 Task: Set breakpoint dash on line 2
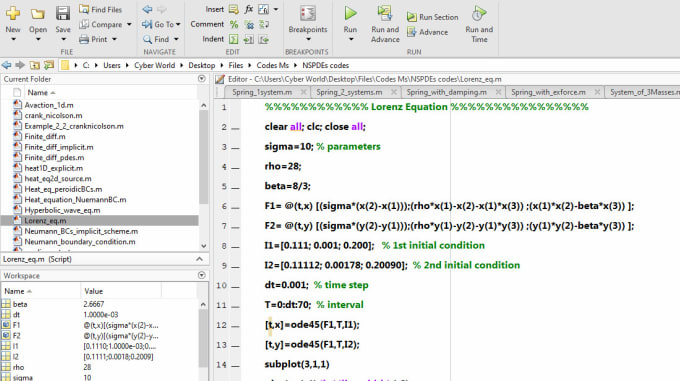coord(235,128)
